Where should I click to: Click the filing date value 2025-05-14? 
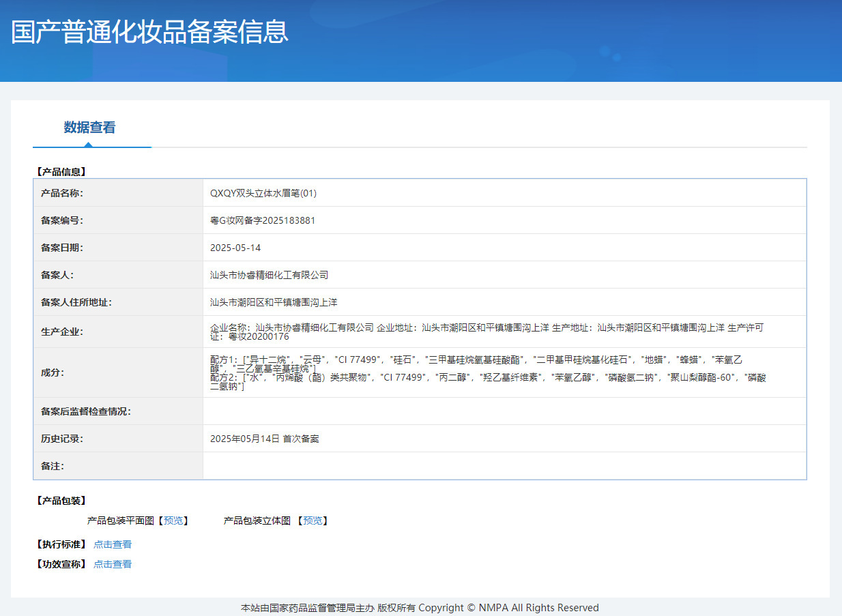click(235, 248)
